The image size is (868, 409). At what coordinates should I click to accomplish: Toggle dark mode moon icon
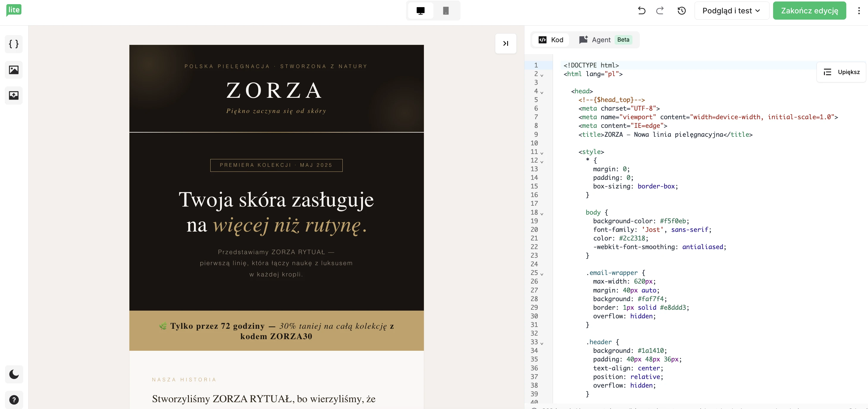coord(14,374)
